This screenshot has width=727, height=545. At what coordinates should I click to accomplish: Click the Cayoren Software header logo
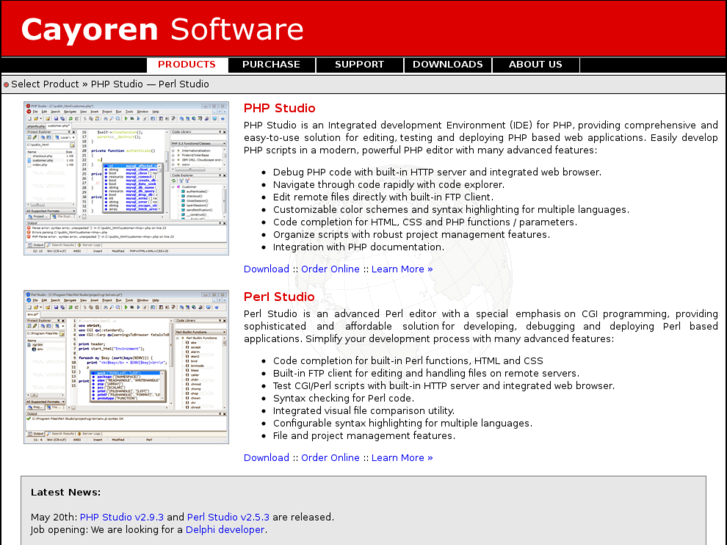pos(162,30)
